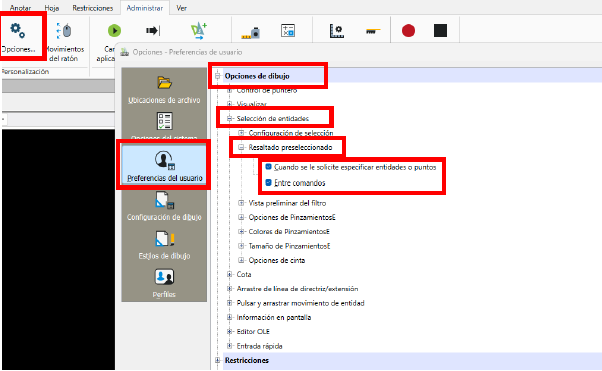
Task: Expand Cota node
Action: (230, 274)
